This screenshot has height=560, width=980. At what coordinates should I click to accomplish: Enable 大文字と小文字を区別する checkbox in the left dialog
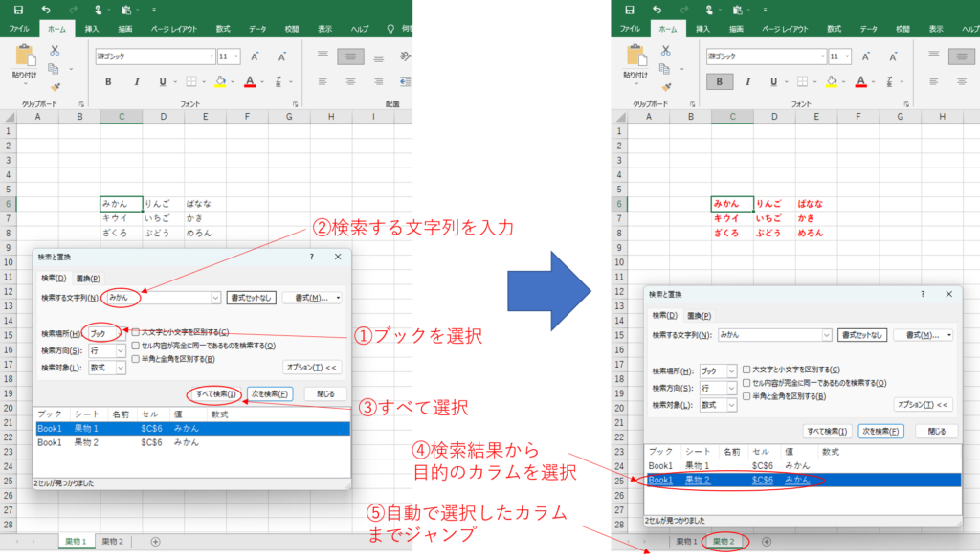(136, 332)
